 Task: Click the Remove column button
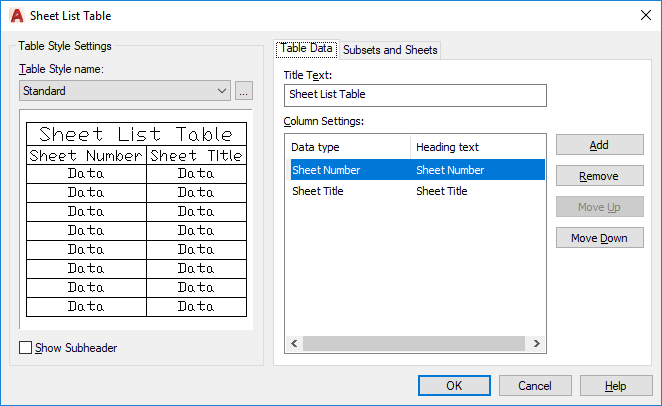click(x=599, y=176)
